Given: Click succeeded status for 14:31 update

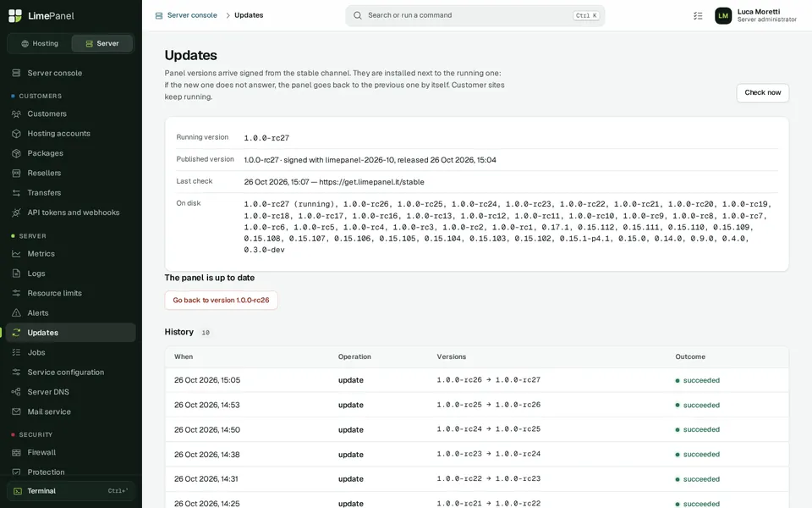Looking at the screenshot, I should point(697,479).
